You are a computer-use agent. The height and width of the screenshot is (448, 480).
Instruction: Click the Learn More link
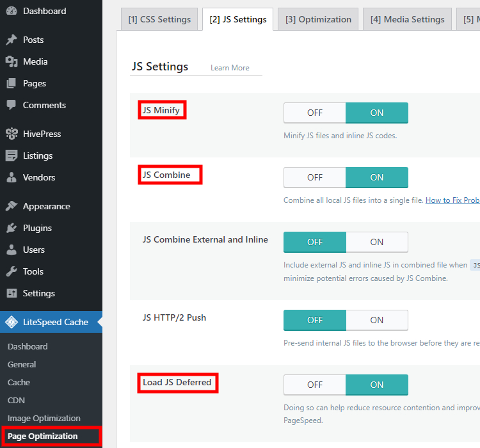pyautogui.click(x=230, y=68)
